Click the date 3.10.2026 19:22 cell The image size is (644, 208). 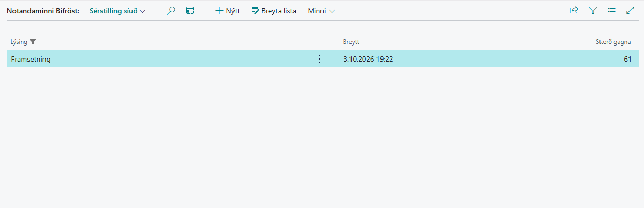(x=368, y=59)
